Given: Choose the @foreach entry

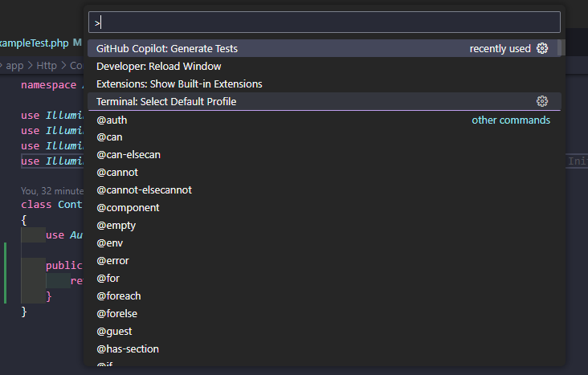Looking at the screenshot, I should coord(119,296).
